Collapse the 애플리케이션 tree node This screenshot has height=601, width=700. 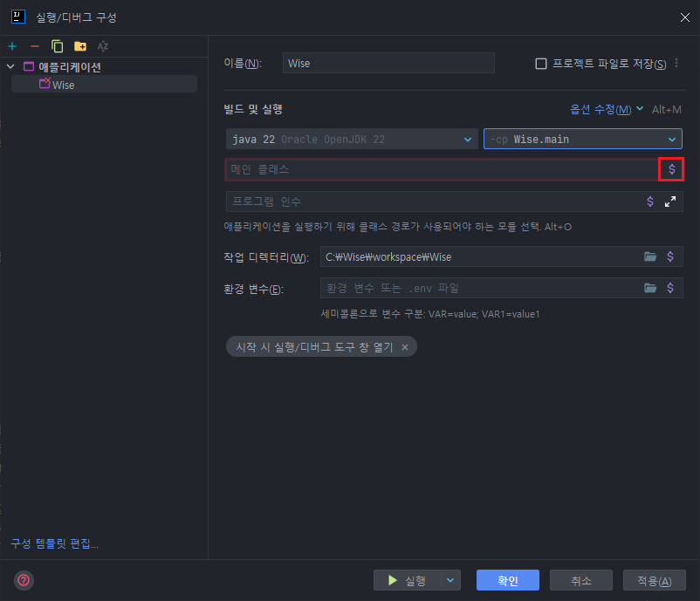click(x=10, y=65)
